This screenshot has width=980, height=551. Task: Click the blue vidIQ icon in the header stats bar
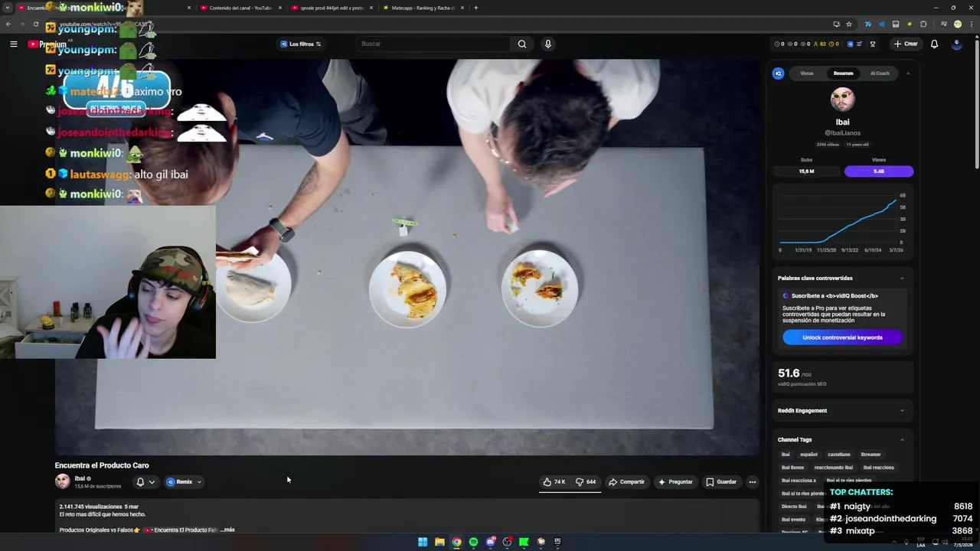click(850, 44)
